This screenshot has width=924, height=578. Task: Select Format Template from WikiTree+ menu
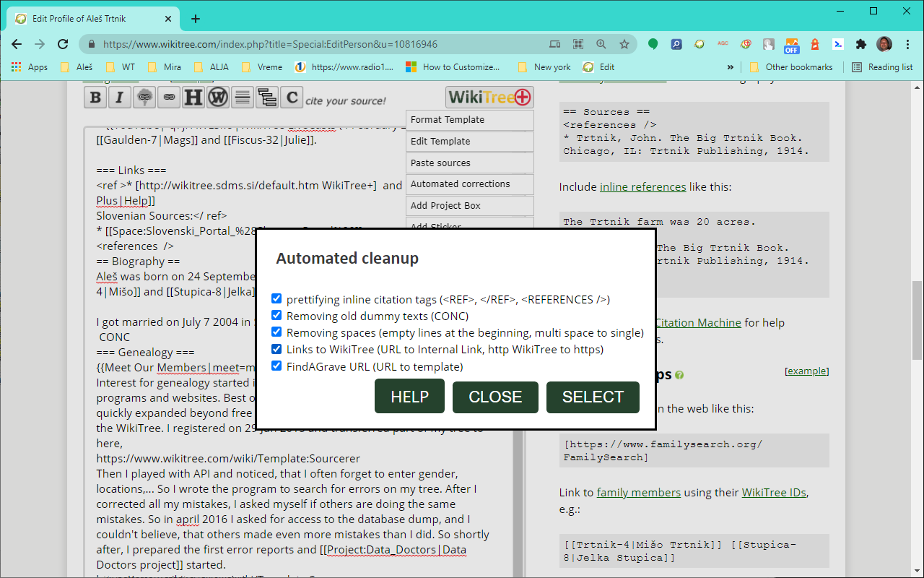470,120
